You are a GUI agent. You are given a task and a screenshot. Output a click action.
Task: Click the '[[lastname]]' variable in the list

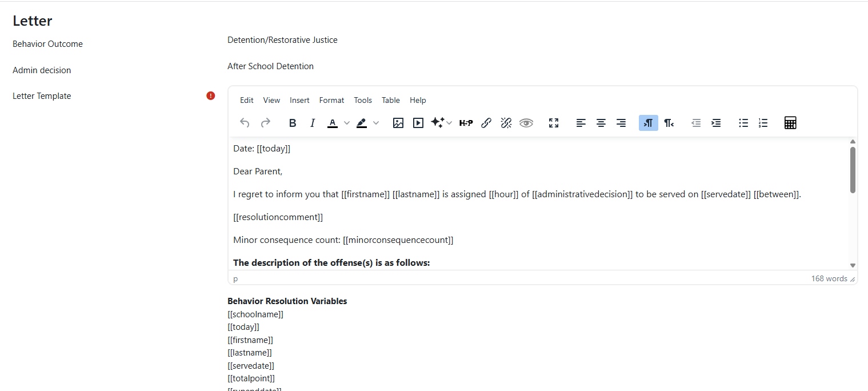click(250, 353)
